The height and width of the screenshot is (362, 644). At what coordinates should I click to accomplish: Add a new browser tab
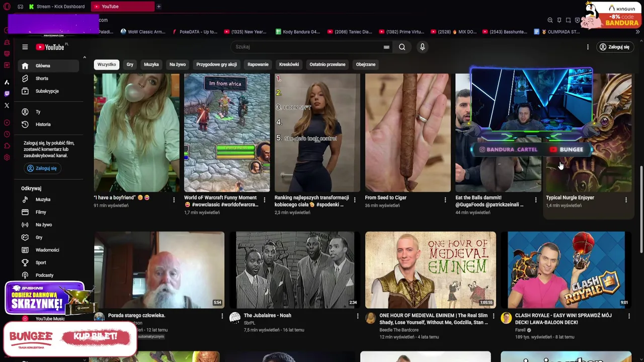pos(158,7)
